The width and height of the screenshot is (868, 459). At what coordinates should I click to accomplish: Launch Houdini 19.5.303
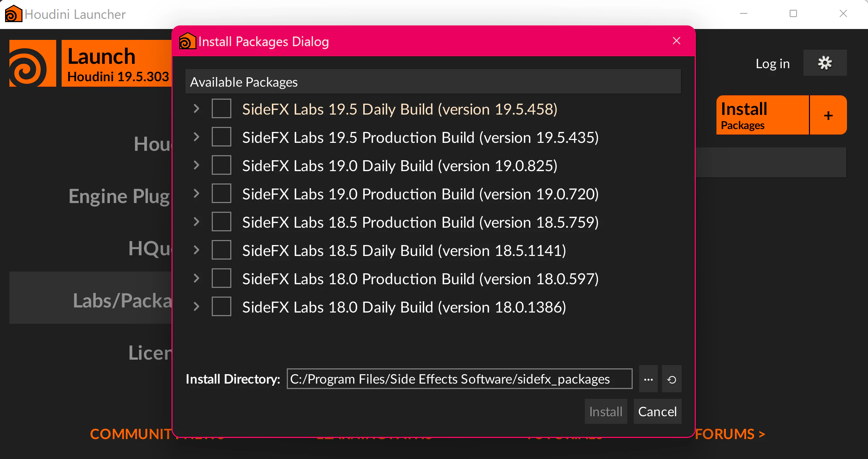[117, 63]
